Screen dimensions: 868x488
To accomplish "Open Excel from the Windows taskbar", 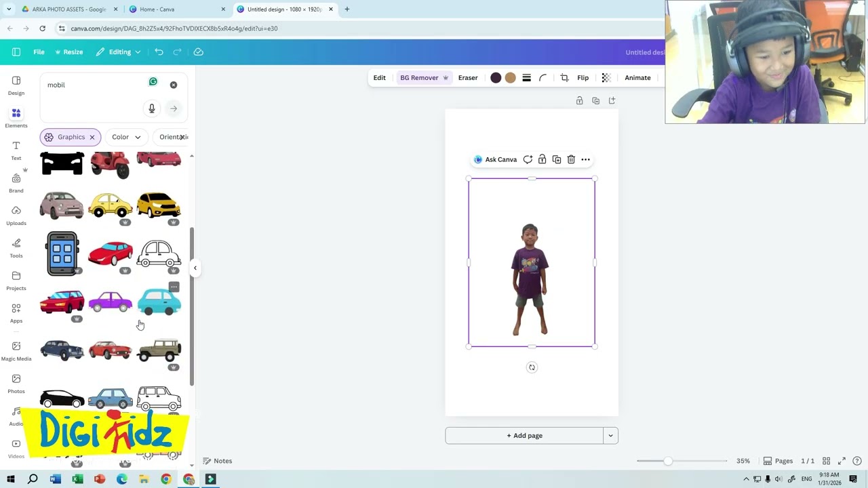I will pos(77,479).
